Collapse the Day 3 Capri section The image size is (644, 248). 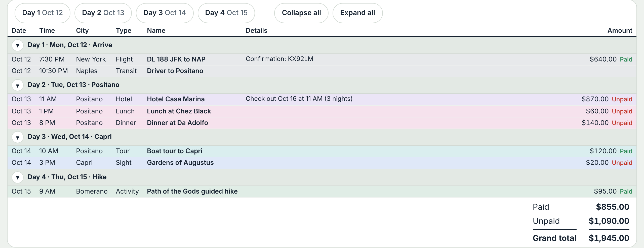[18, 137]
